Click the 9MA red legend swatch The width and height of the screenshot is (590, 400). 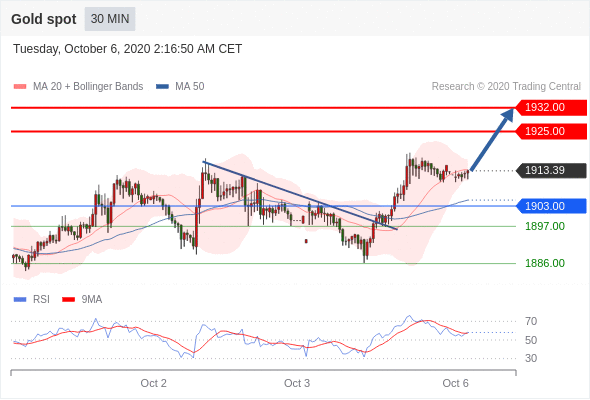tap(68, 300)
